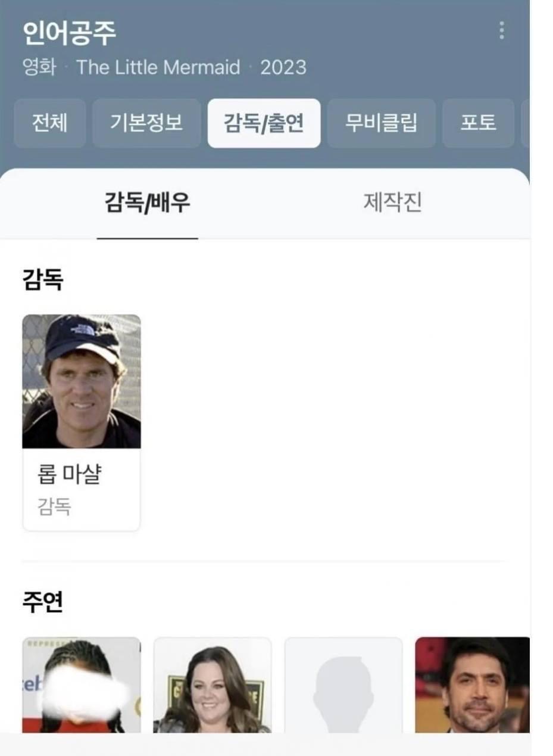The height and width of the screenshot is (756, 553).
Task: Click the 주연 section heading
Action: [42, 602]
